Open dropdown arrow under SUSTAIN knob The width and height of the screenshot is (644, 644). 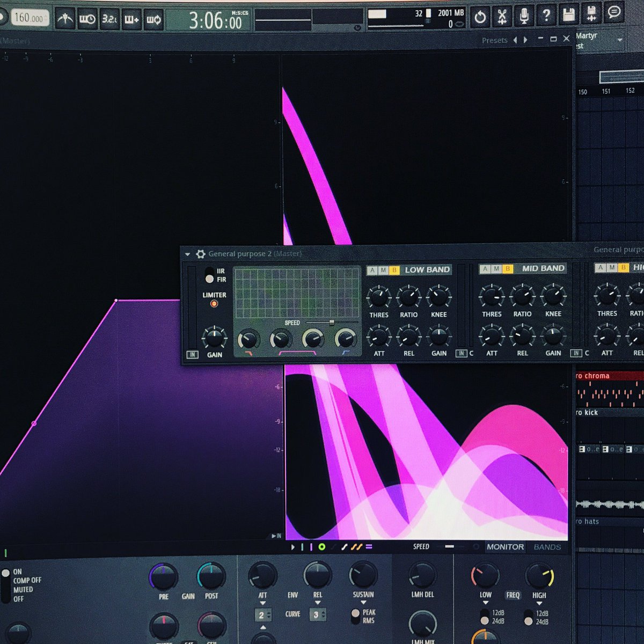tap(363, 603)
